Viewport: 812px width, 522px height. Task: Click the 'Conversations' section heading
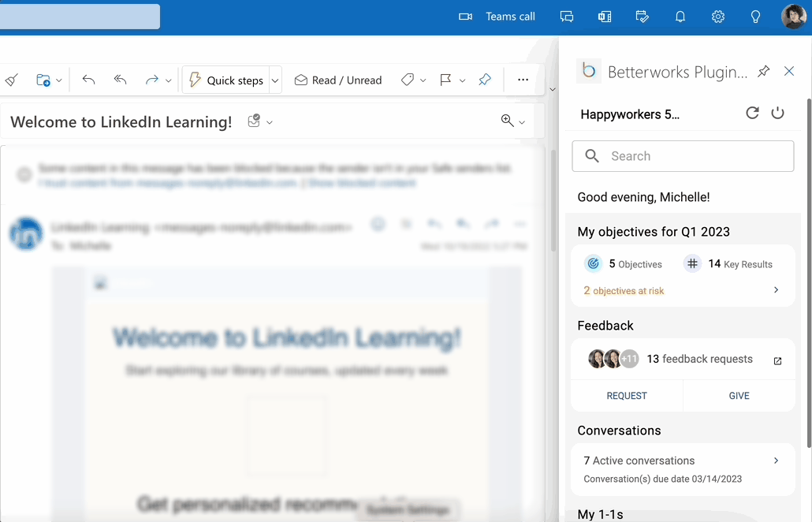click(619, 431)
